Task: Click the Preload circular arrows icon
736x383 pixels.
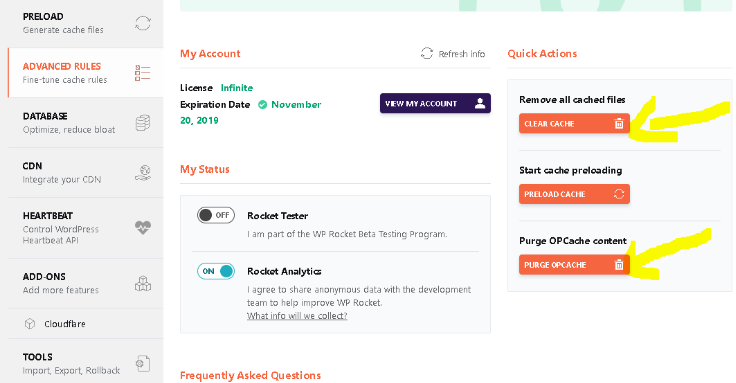Action: coord(143,23)
